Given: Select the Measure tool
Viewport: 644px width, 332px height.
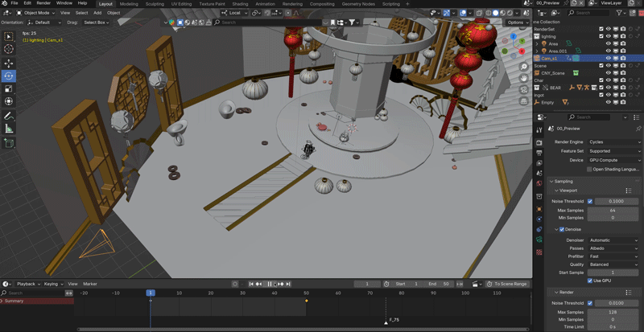Looking at the screenshot, I should pos(9,129).
